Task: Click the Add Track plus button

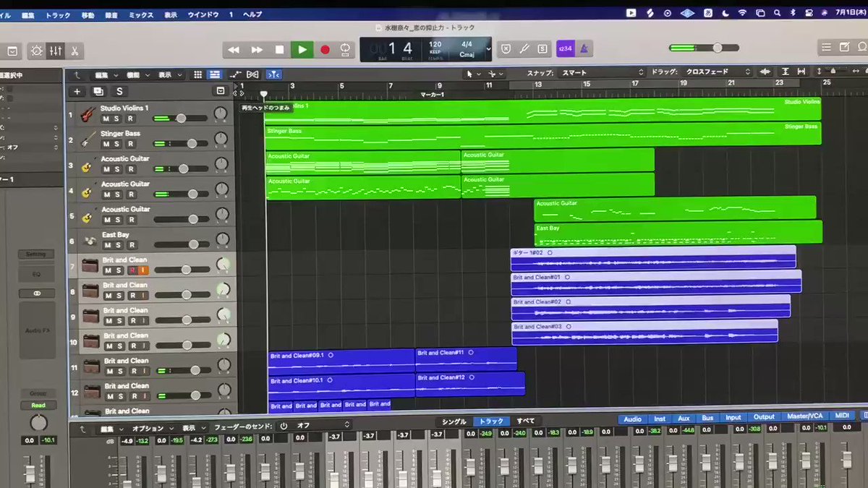Action: [77, 91]
